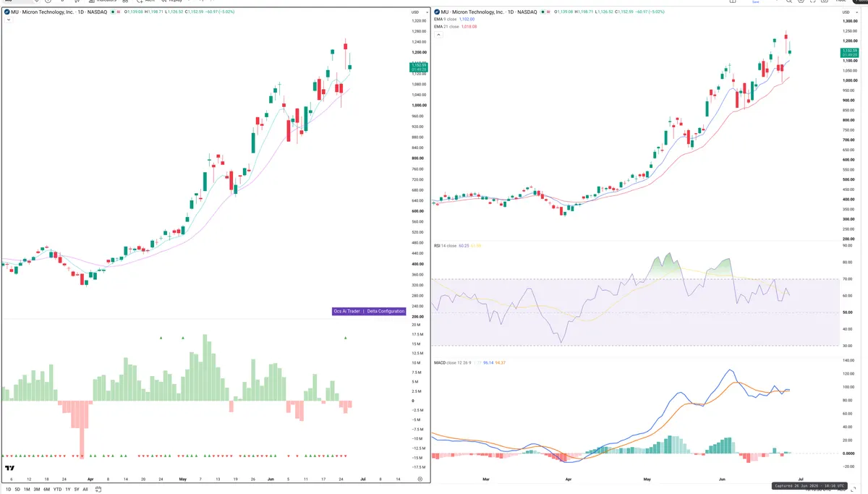868x494 pixels.
Task: Click market status dot on right chart title
Action: pos(543,12)
